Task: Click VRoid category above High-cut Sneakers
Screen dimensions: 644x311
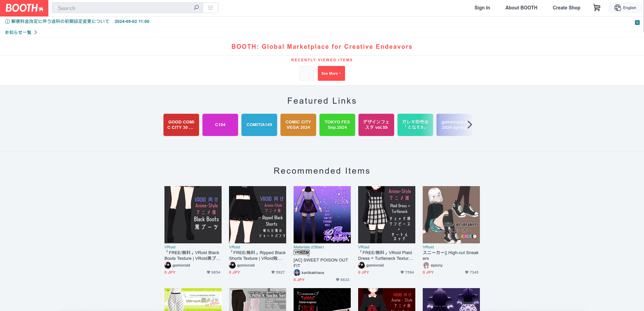Action: click(428, 247)
